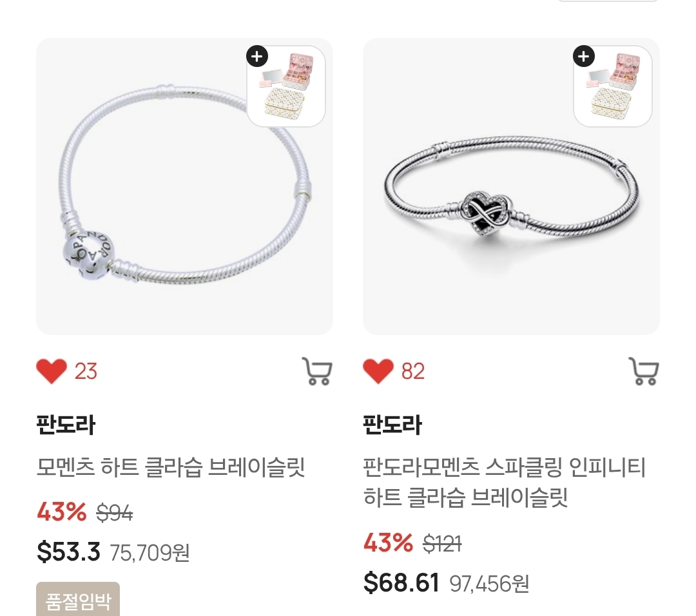Tap the plus icon on the first product

[257, 56]
